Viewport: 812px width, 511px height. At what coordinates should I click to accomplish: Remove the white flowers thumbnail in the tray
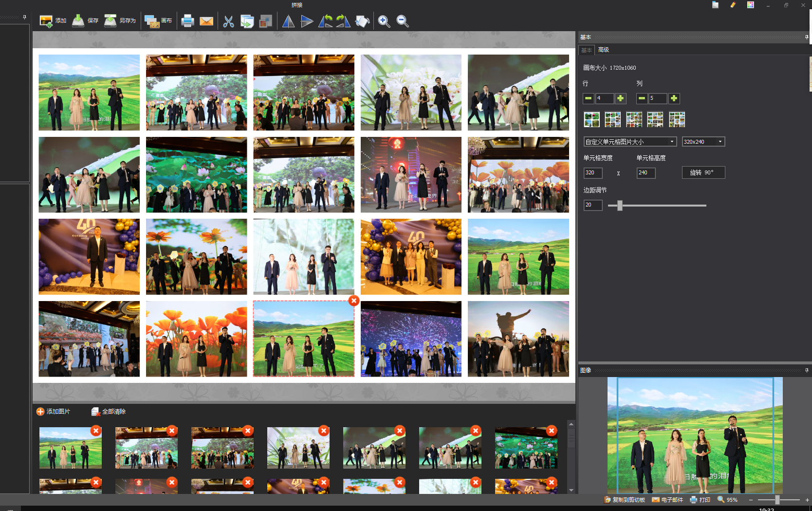324,431
